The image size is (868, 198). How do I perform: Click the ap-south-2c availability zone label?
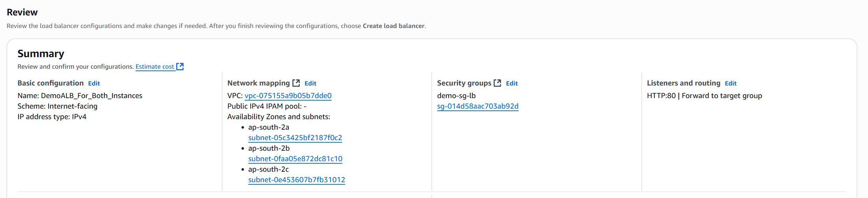[x=268, y=169]
